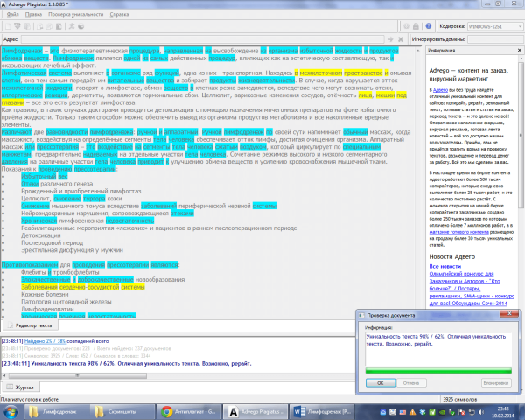
Task: Click the Игнорировать домены field
Action: 495,39
